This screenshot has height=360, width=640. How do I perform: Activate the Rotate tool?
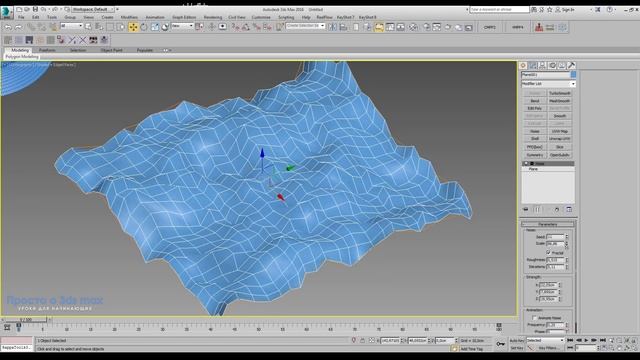click(x=144, y=27)
